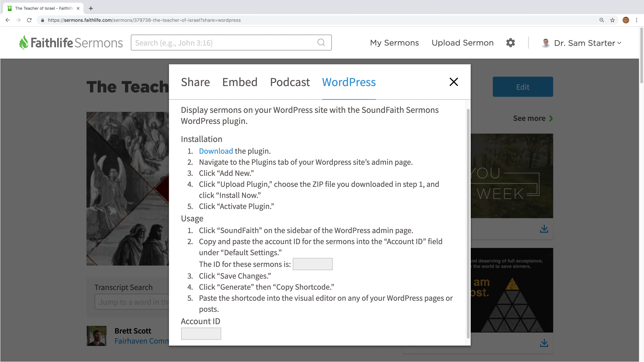This screenshot has width=644, height=362.
Task: Open Upload Sermon
Action: [x=462, y=43]
